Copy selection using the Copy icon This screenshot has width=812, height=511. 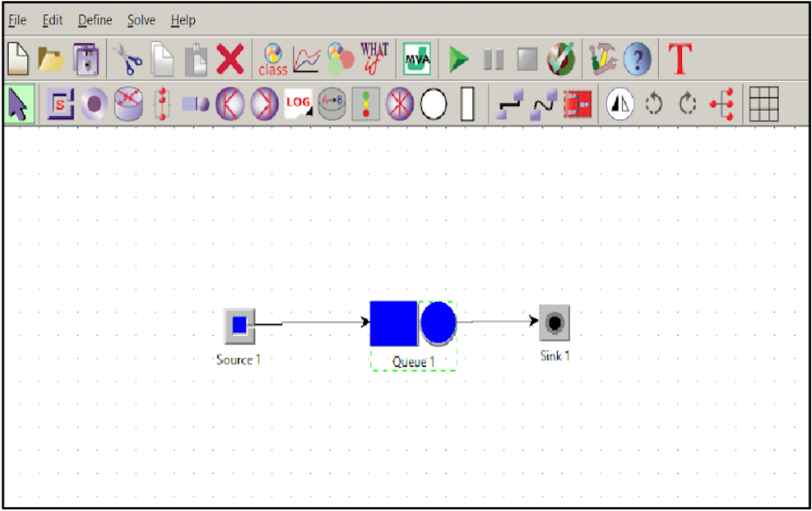pos(162,60)
